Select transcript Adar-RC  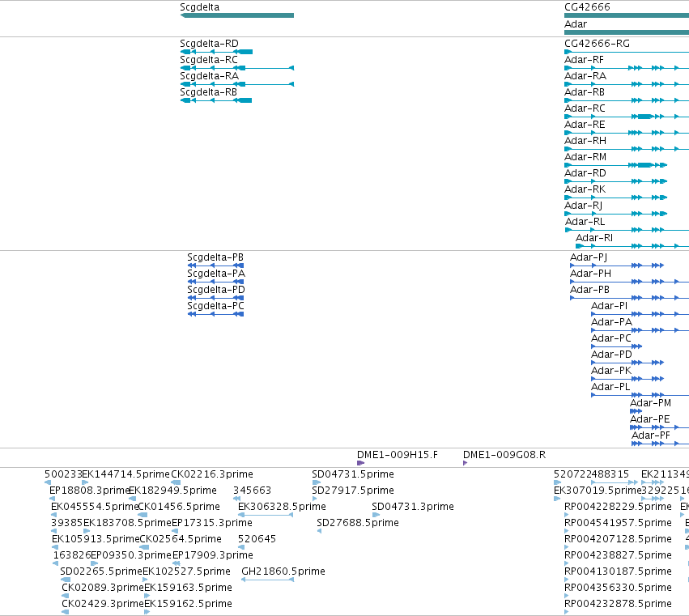click(585, 108)
